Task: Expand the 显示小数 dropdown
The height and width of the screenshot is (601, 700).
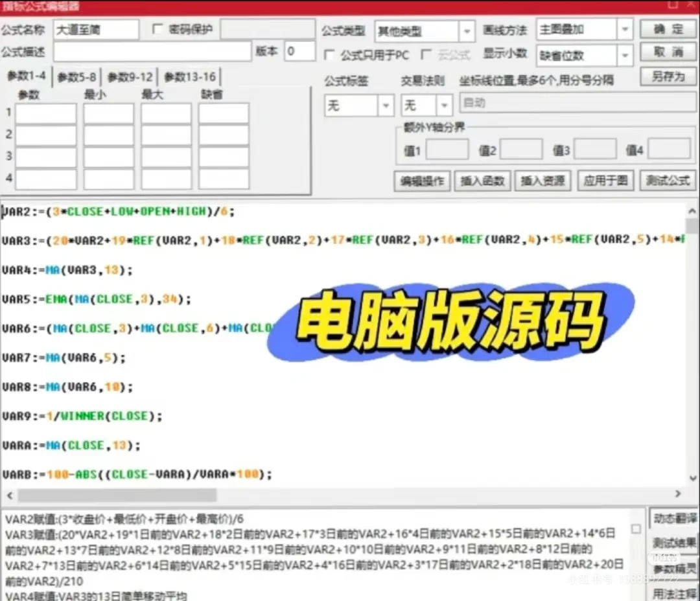Action: 624,55
